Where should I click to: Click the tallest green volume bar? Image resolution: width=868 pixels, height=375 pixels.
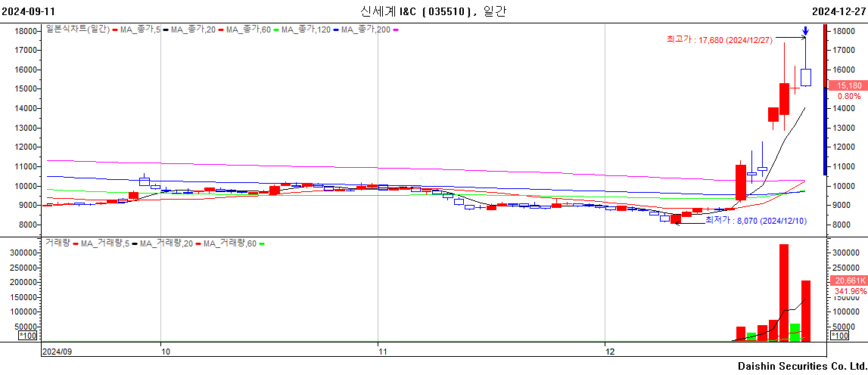tap(795, 333)
